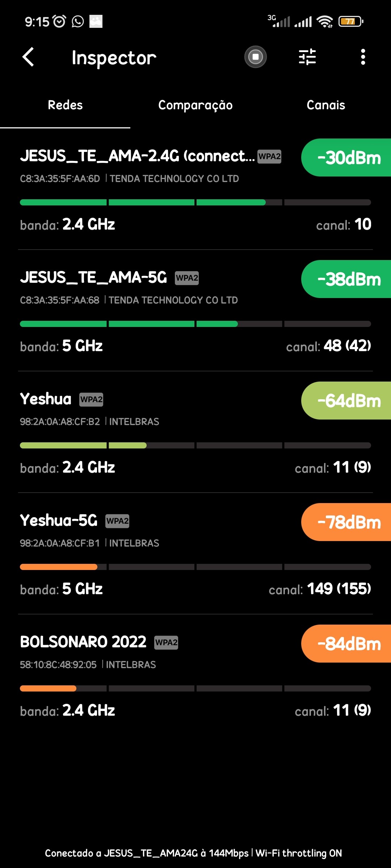Tap the -84dBm orange signal badge
The height and width of the screenshot is (868, 391).
(346, 644)
